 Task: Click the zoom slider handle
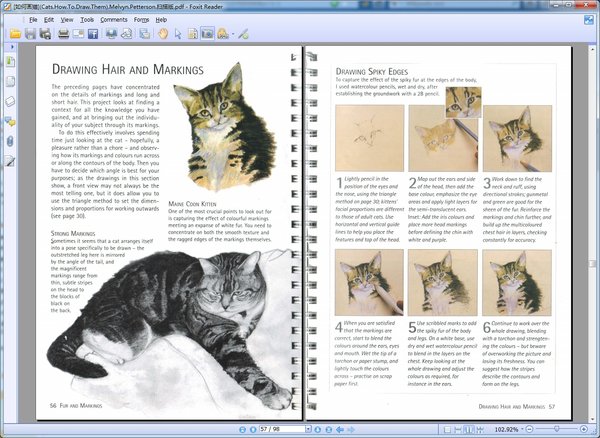click(557, 429)
